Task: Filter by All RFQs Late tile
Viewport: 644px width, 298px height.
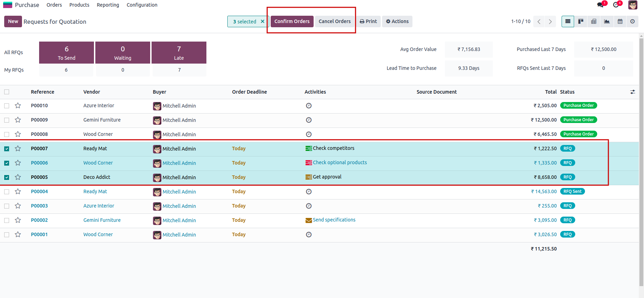Action: 179,52
